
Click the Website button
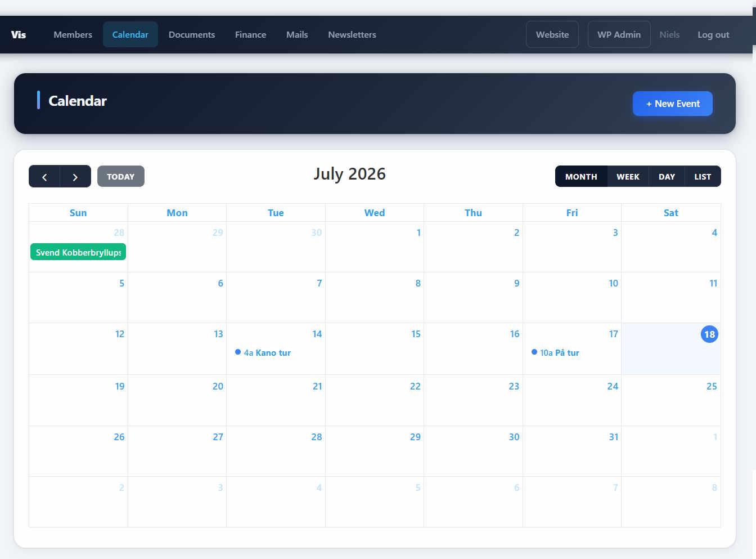point(552,34)
